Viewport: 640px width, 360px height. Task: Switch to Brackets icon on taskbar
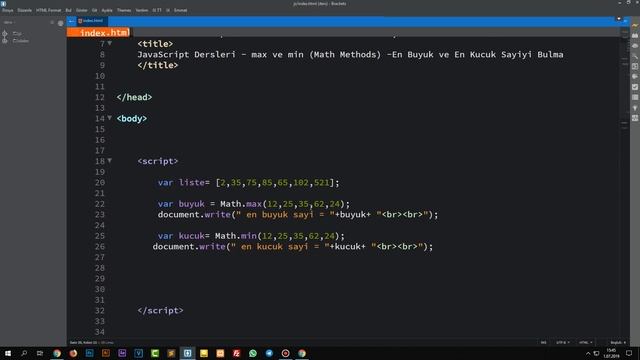click(187, 353)
